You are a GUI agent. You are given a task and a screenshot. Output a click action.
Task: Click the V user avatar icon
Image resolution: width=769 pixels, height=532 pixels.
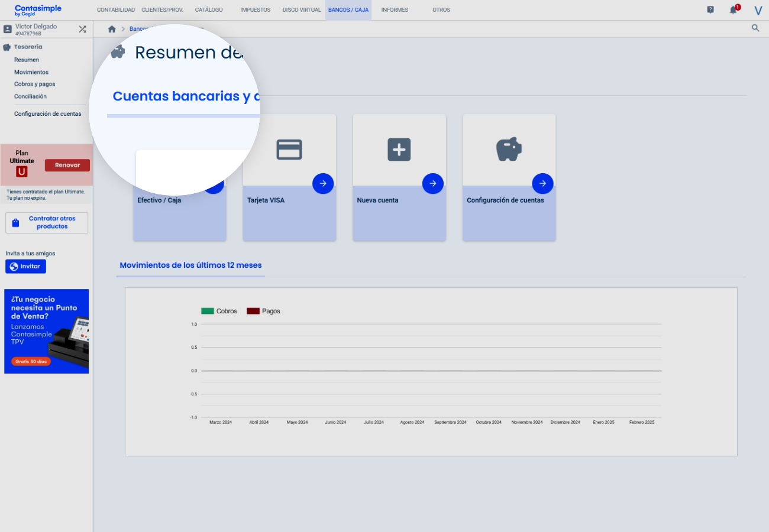tap(758, 11)
